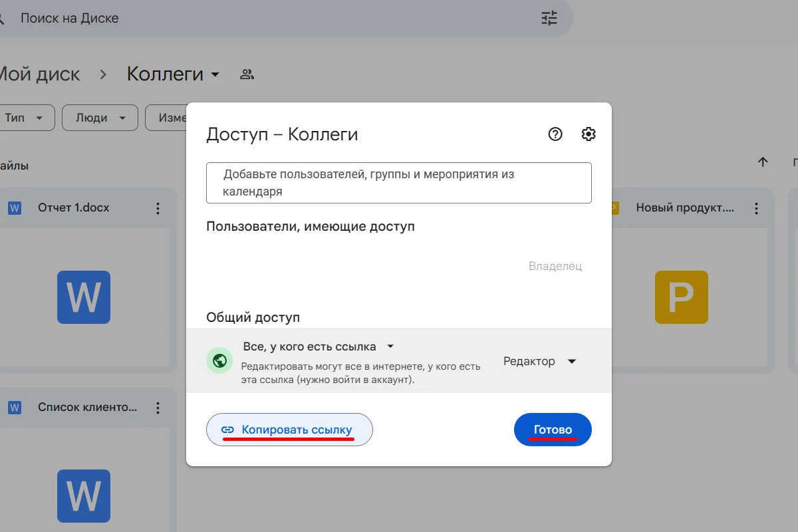Viewport: 798px width, 532px height.
Task: Click Новый продукт file name
Action: coord(686,207)
